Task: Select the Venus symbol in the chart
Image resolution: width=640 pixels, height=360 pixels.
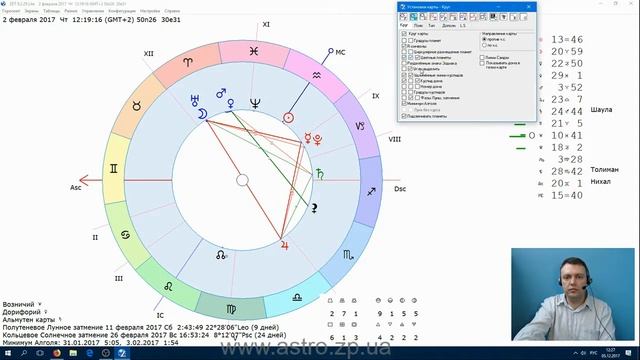Action: tap(231, 104)
